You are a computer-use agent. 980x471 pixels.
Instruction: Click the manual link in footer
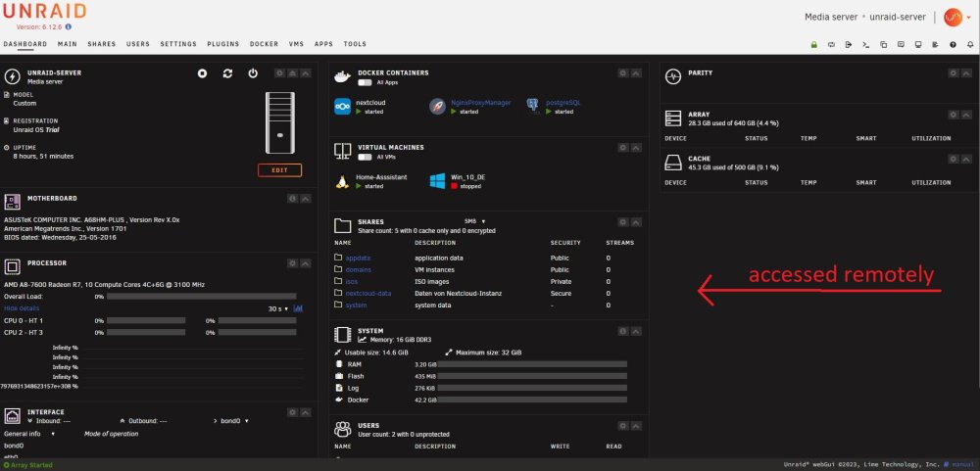[x=965, y=465]
